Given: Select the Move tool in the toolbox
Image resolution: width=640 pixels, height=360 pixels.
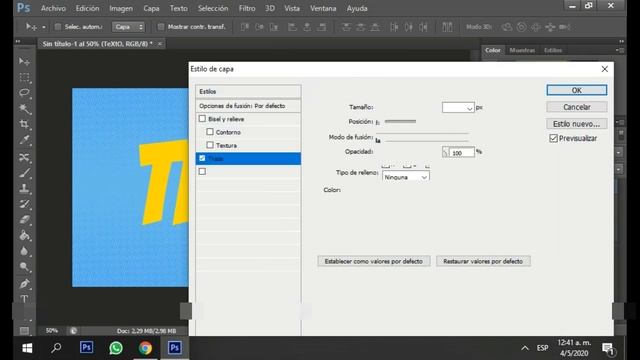Looking at the screenshot, I should pos(24,61).
